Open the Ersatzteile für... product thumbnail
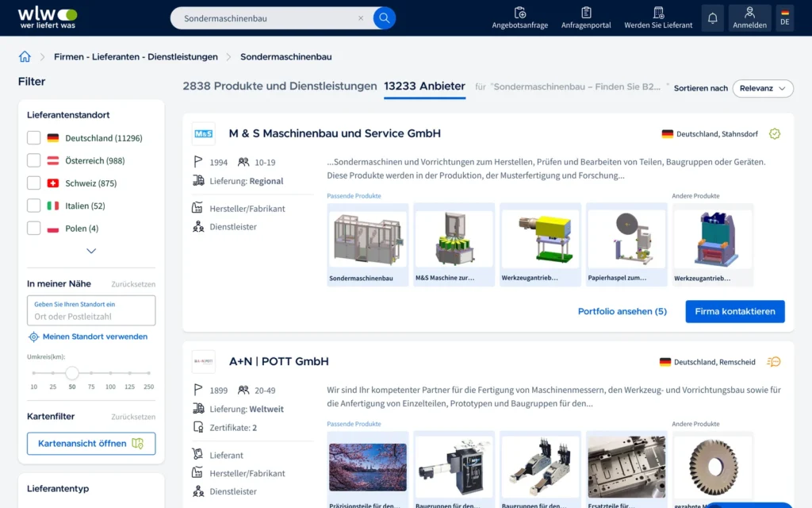The height and width of the screenshot is (508, 812). coord(626,469)
